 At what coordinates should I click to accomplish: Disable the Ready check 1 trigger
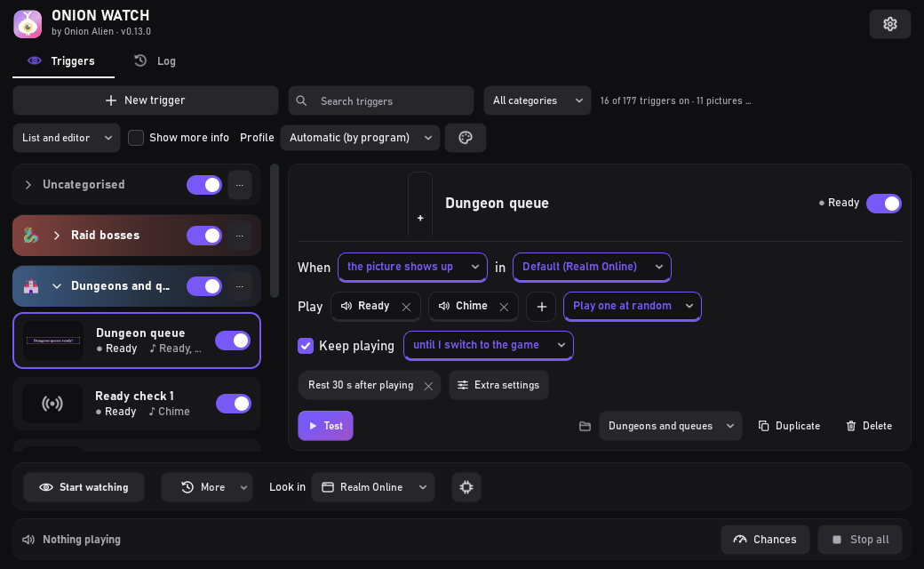click(x=234, y=404)
